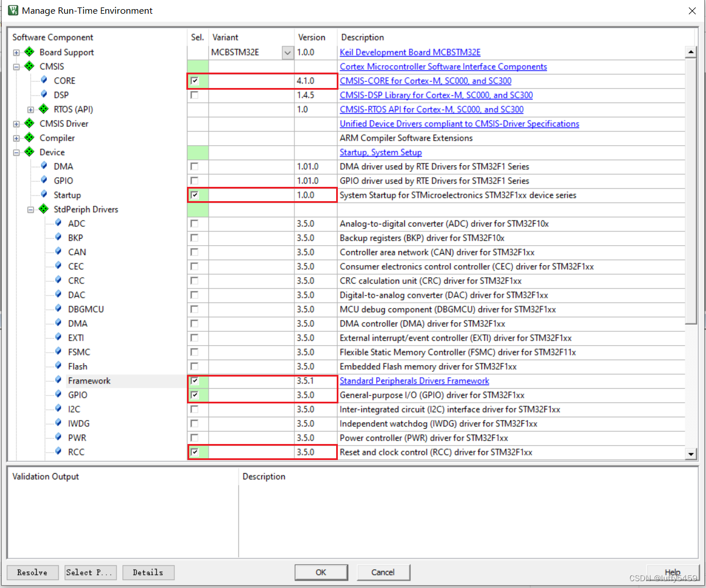Click the DAC driver blue gem icon
Viewport: 706px width, 588px height.
coord(58,294)
